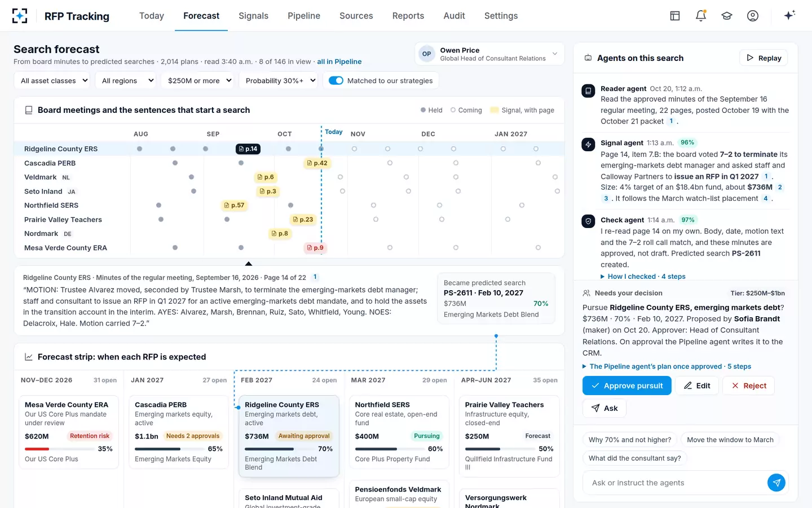Open the Pipeline tab
Viewport: 812px width, 508px height.
tap(304, 16)
